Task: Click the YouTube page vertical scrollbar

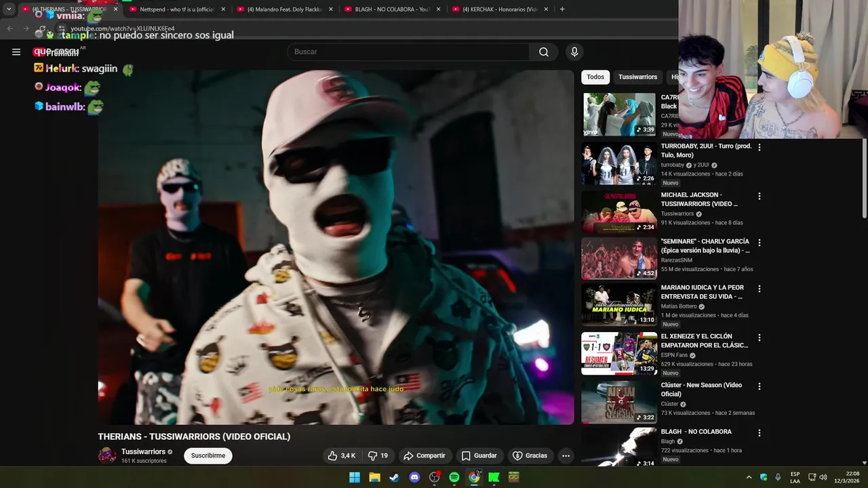Action: [x=864, y=178]
